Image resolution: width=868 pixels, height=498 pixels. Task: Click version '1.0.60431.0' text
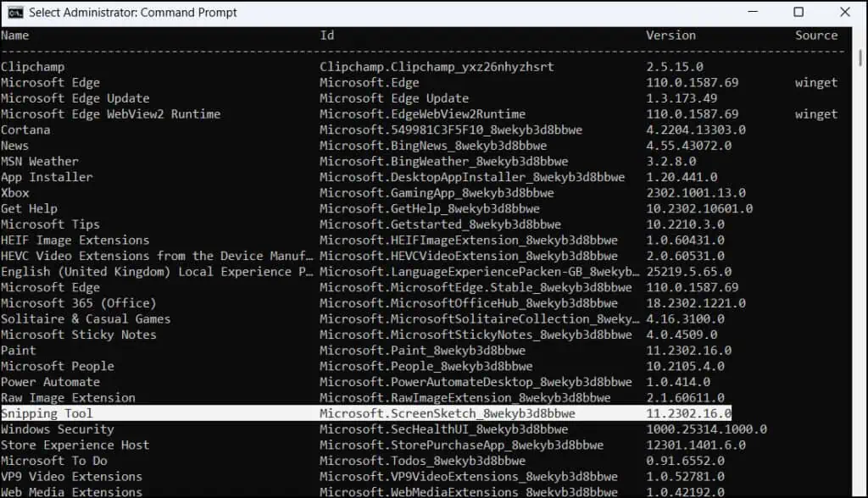[685, 241]
